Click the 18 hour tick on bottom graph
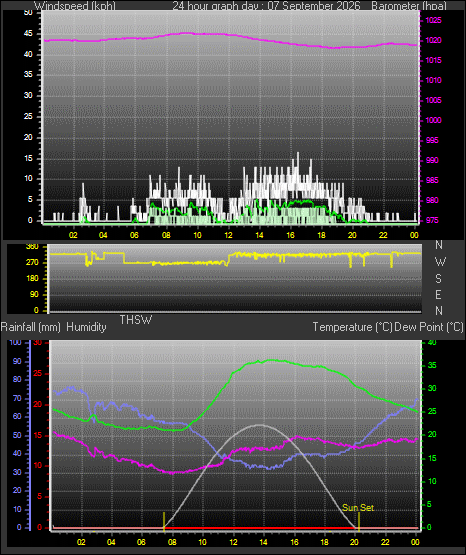This screenshot has width=466, height=555. pos(324,542)
